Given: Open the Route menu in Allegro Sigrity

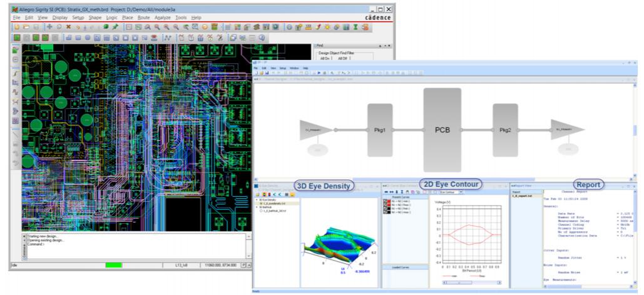Looking at the screenshot, I should 144,17.
